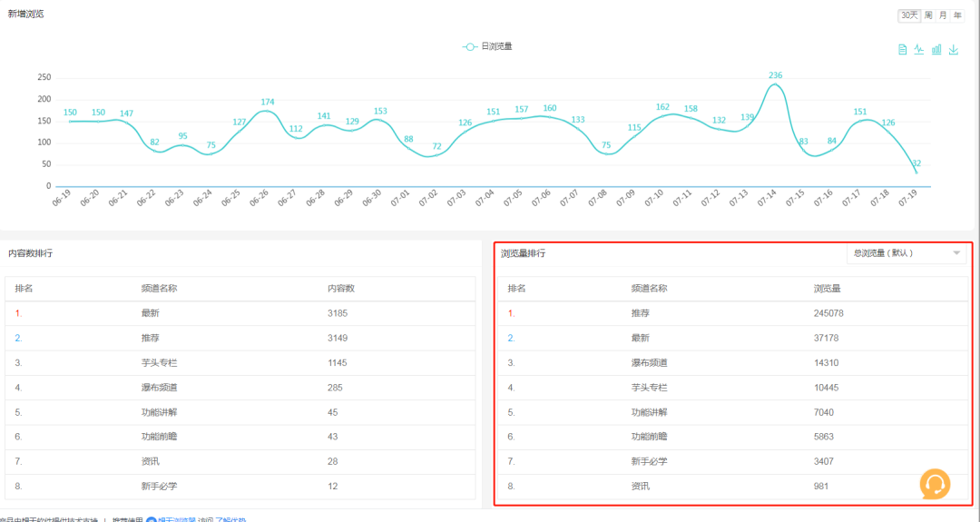Viewport: 980px width, 522px height.
Task: Click the view count 10445
Action: (827, 388)
